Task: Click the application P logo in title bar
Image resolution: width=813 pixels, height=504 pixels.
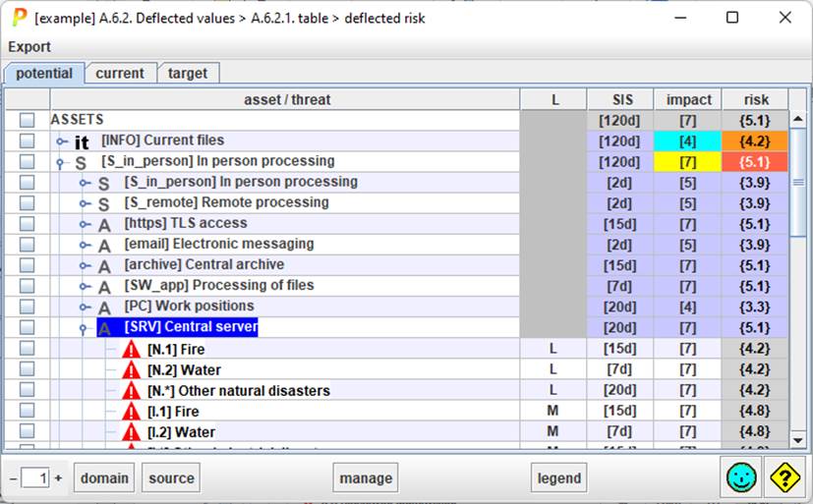Action: 20,18
